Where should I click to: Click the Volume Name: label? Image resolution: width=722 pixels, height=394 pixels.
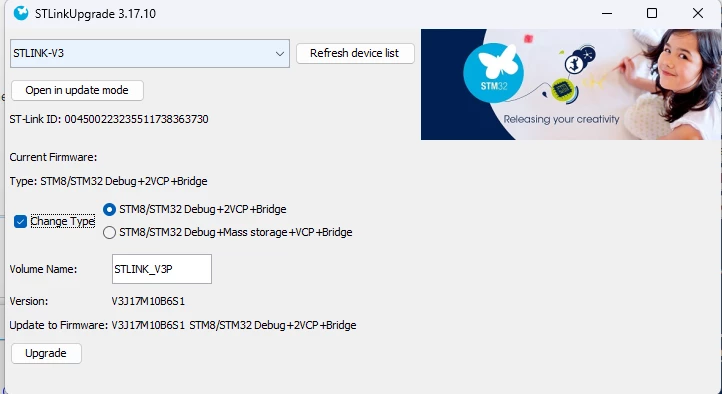point(43,269)
